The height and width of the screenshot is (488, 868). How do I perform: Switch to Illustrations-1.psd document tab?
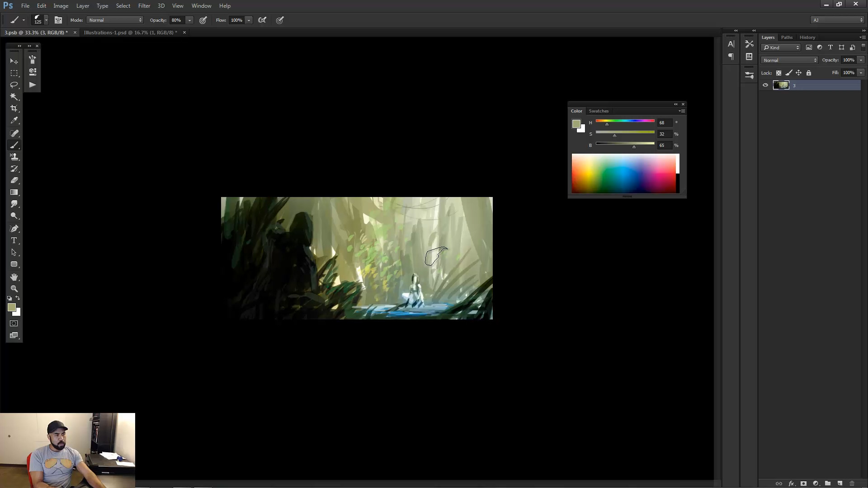[130, 33]
